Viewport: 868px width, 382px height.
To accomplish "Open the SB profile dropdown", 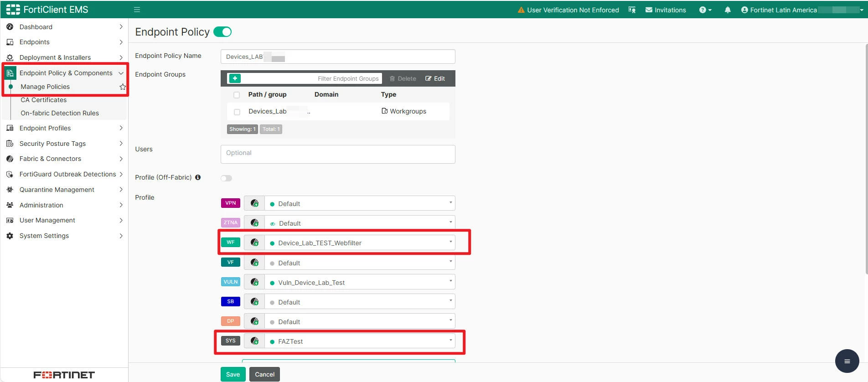I will click(360, 302).
